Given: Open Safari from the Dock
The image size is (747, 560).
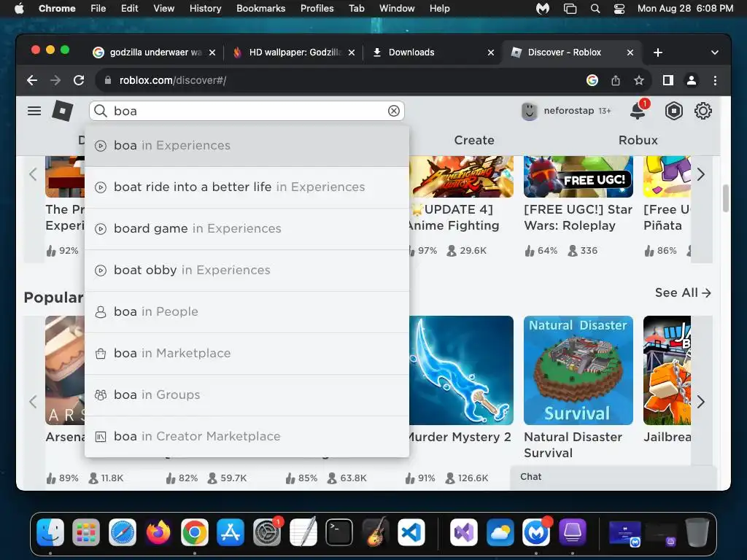Looking at the screenshot, I should tap(123, 532).
